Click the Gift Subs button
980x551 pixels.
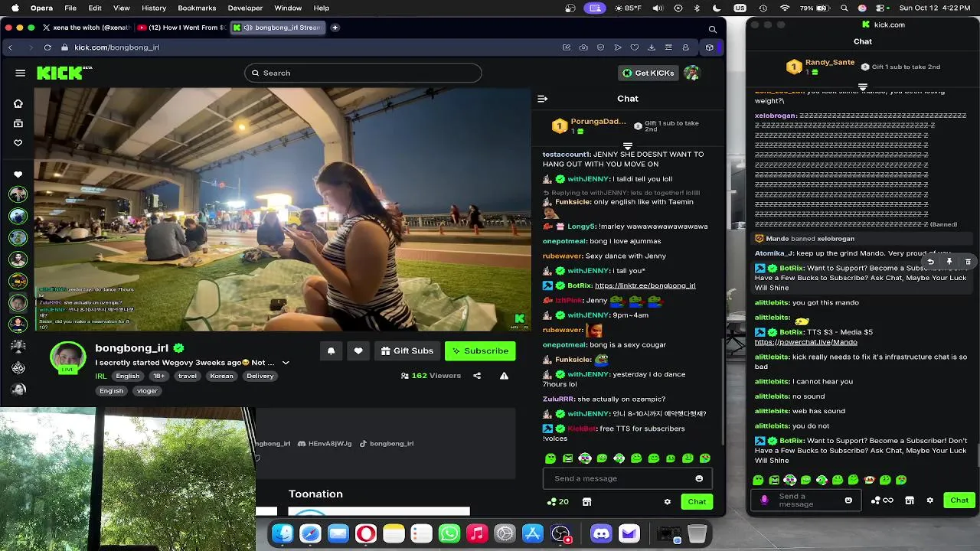pyautogui.click(x=407, y=350)
